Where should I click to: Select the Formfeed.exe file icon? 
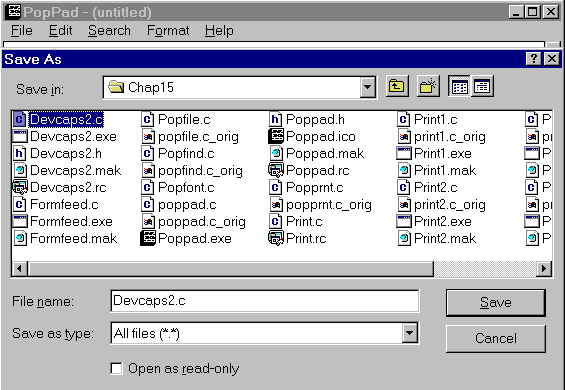(x=20, y=221)
